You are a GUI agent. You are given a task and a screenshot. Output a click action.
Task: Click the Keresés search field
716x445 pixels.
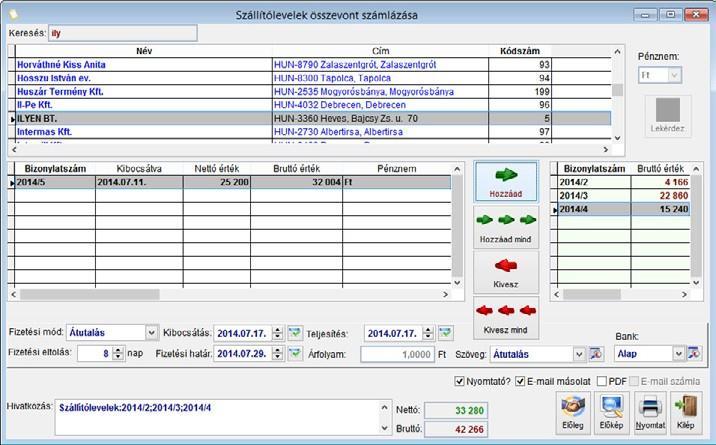123,33
